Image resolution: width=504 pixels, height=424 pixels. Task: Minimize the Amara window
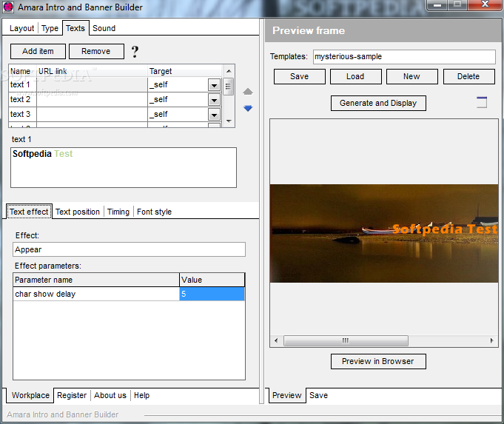pos(437,5)
